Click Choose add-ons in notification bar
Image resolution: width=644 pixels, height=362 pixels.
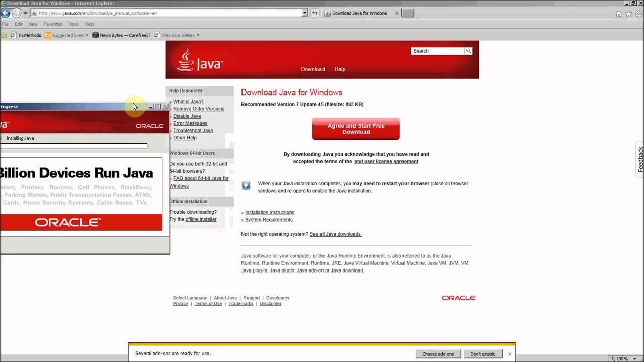pos(438,354)
